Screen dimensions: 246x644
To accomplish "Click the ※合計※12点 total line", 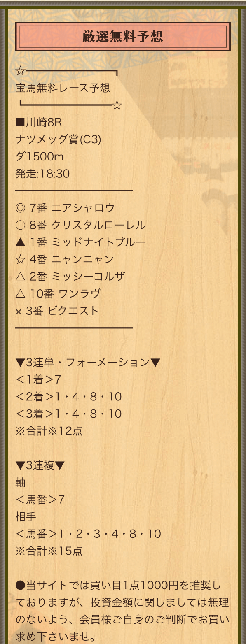I will point(49,431).
